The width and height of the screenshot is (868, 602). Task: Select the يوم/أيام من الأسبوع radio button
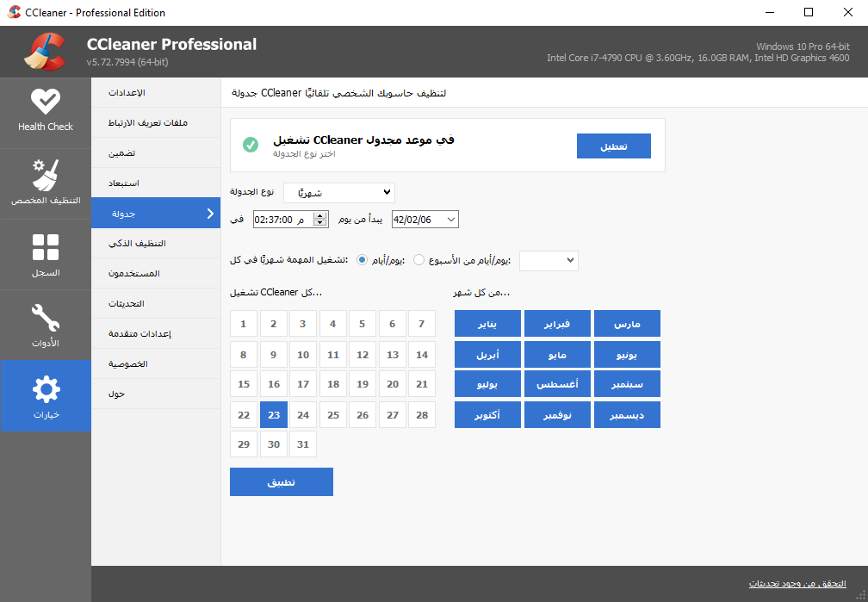coord(418,260)
